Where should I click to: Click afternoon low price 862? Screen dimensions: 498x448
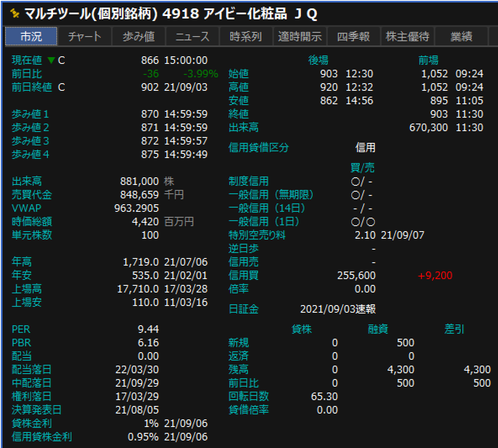[329, 100]
